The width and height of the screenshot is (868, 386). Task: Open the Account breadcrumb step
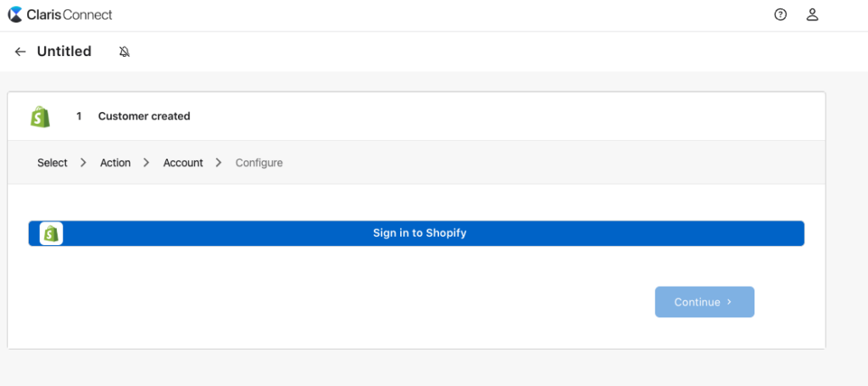click(183, 163)
